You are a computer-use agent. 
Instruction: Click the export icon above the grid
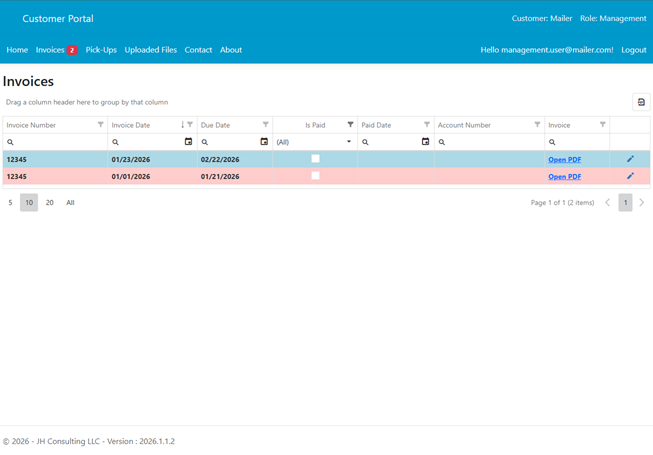tap(641, 102)
